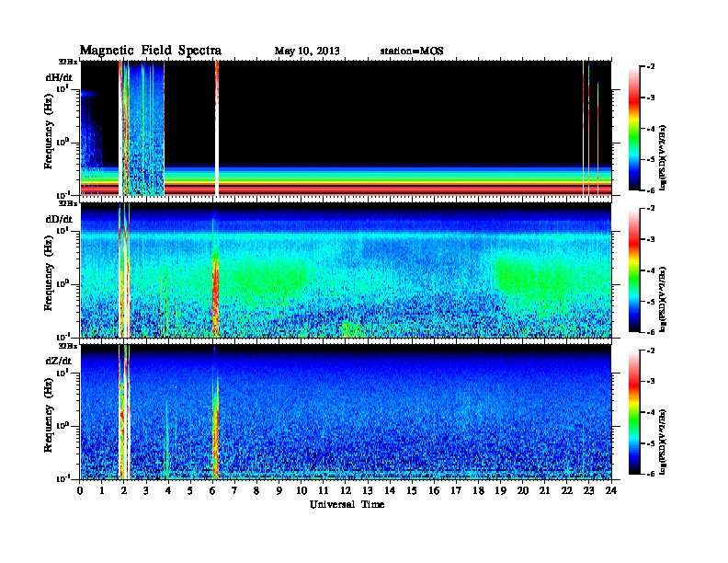Click the "-4" value on the dD/dt color scale

coord(651,270)
